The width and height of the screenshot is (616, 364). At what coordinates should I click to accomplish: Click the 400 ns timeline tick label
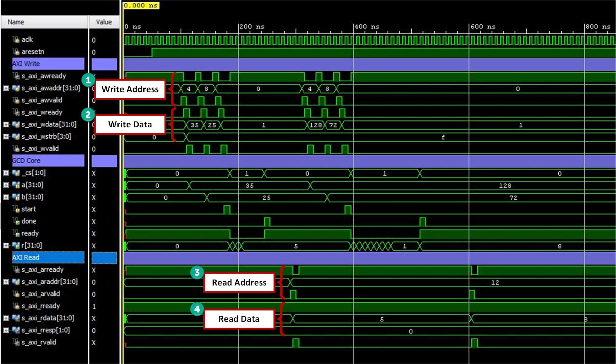pos(367,26)
